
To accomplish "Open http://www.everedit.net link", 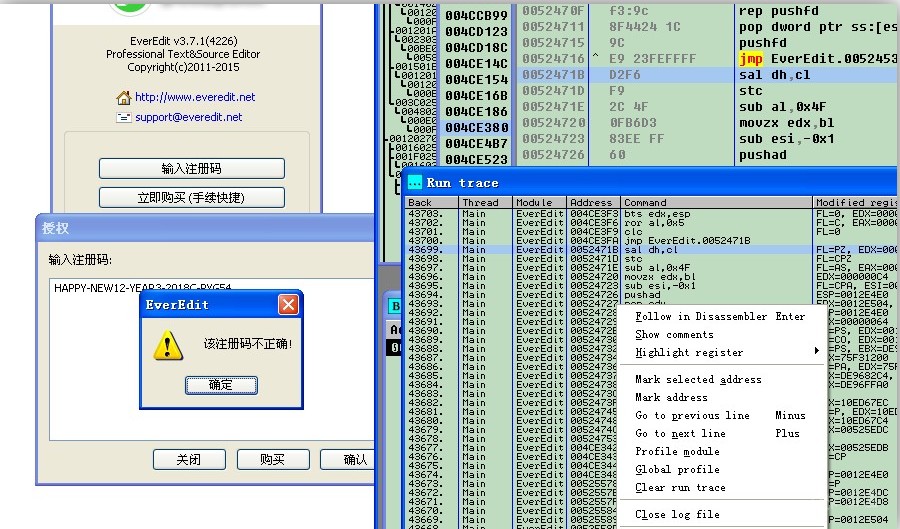I will pos(195,97).
